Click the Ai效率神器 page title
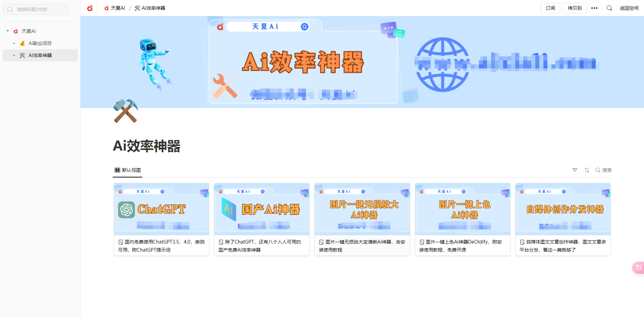This screenshot has height=317, width=644. [147, 146]
